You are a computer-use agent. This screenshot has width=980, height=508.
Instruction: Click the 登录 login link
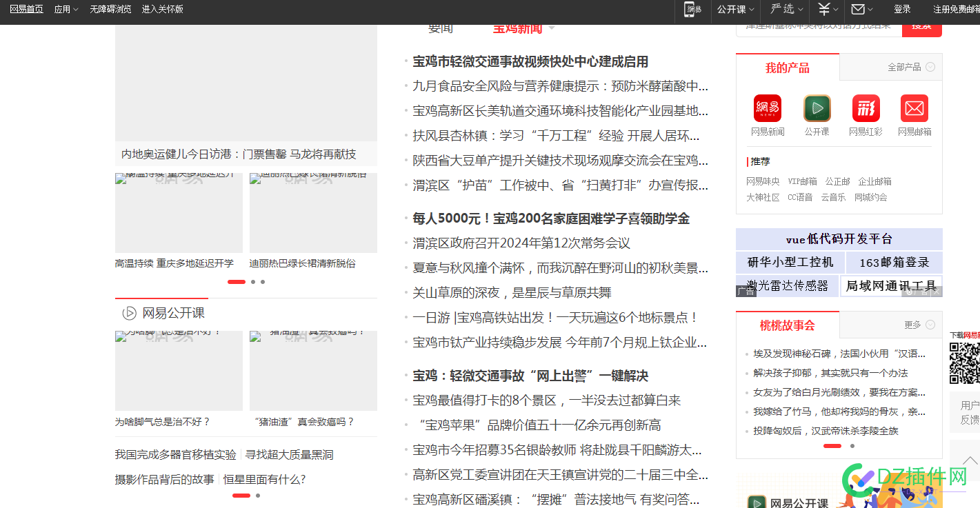pyautogui.click(x=902, y=9)
